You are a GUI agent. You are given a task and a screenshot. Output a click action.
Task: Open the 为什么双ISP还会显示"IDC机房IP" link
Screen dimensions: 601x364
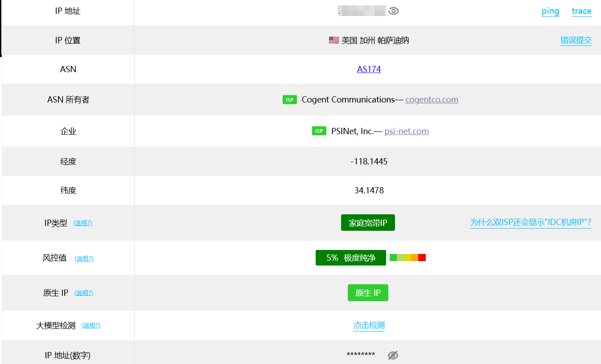point(530,222)
